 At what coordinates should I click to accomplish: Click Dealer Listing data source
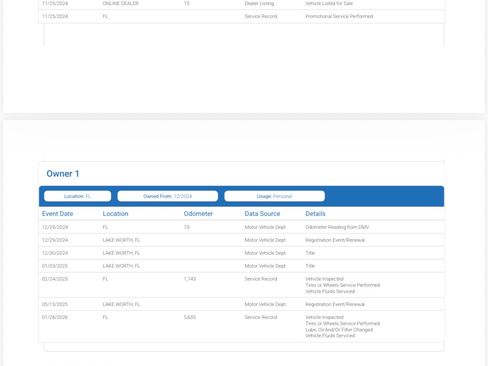click(259, 3)
